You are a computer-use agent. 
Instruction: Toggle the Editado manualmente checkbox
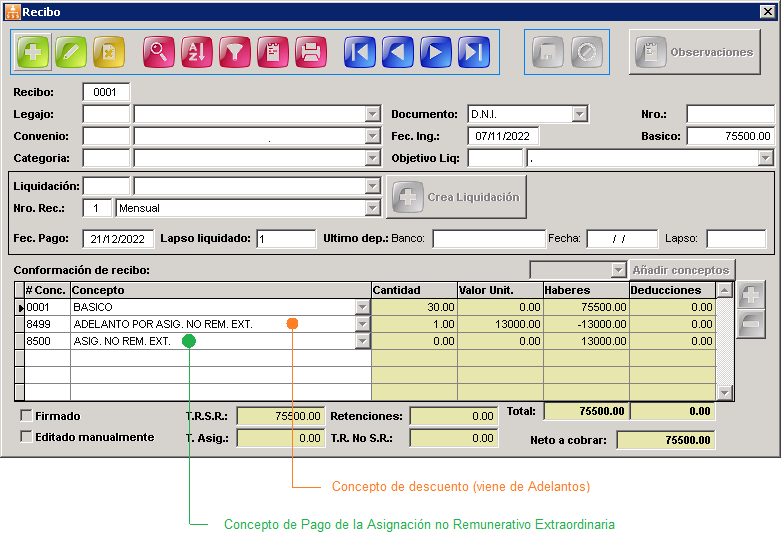[x=26, y=437]
